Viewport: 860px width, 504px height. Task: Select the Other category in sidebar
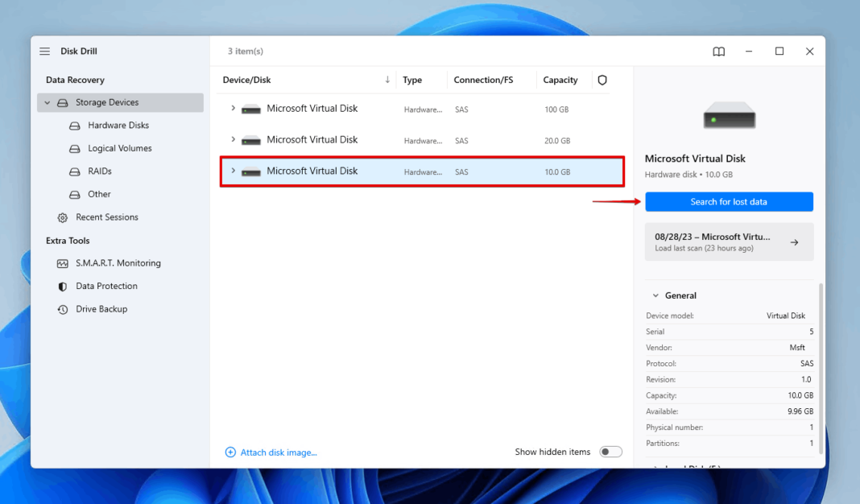coord(98,194)
